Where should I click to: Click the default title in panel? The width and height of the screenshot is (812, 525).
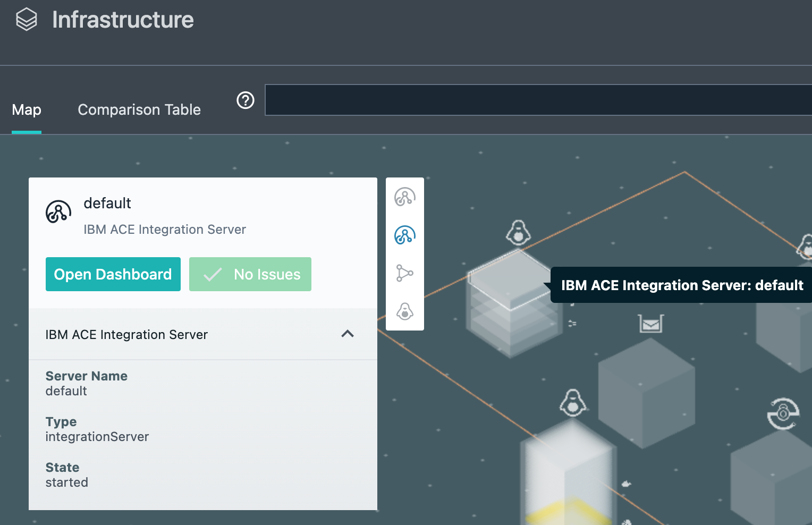(x=107, y=203)
